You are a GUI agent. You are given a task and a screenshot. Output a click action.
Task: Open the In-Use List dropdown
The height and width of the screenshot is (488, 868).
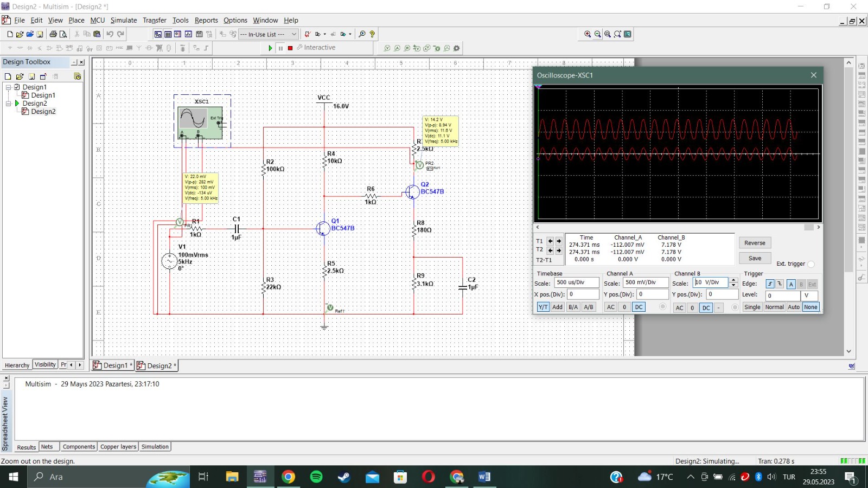pos(294,34)
